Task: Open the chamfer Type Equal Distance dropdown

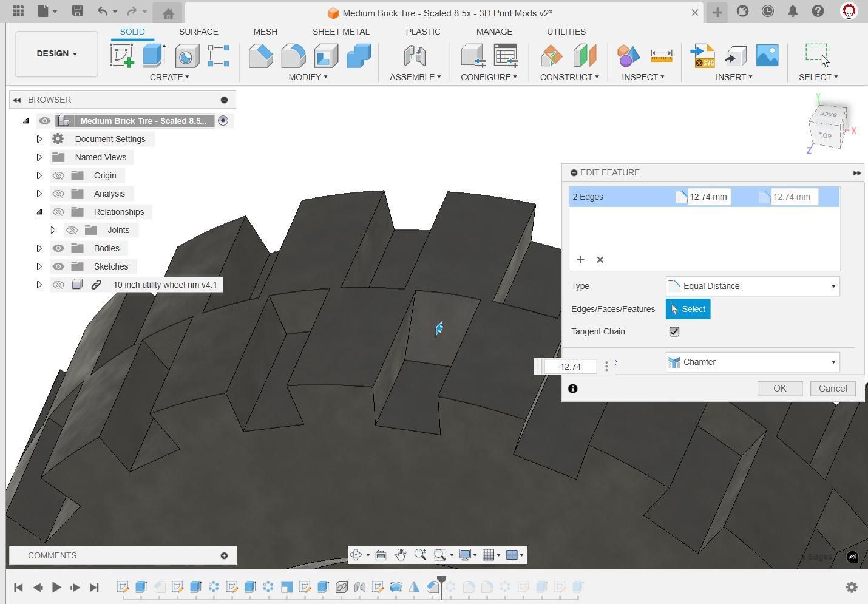Action: [x=753, y=286]
